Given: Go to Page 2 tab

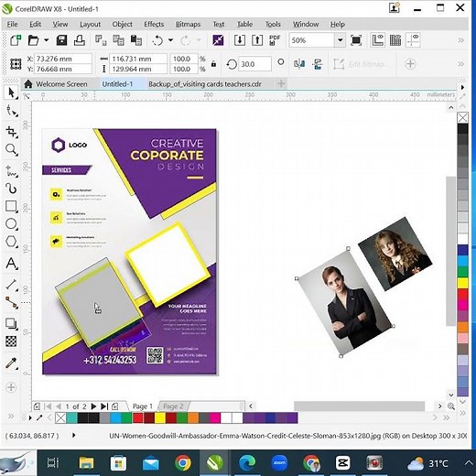Looking at the screenshot, I should coord(173,406).
